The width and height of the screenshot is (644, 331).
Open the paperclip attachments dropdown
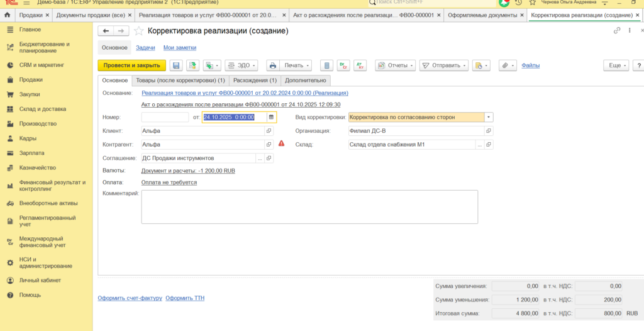pos(508,65)
